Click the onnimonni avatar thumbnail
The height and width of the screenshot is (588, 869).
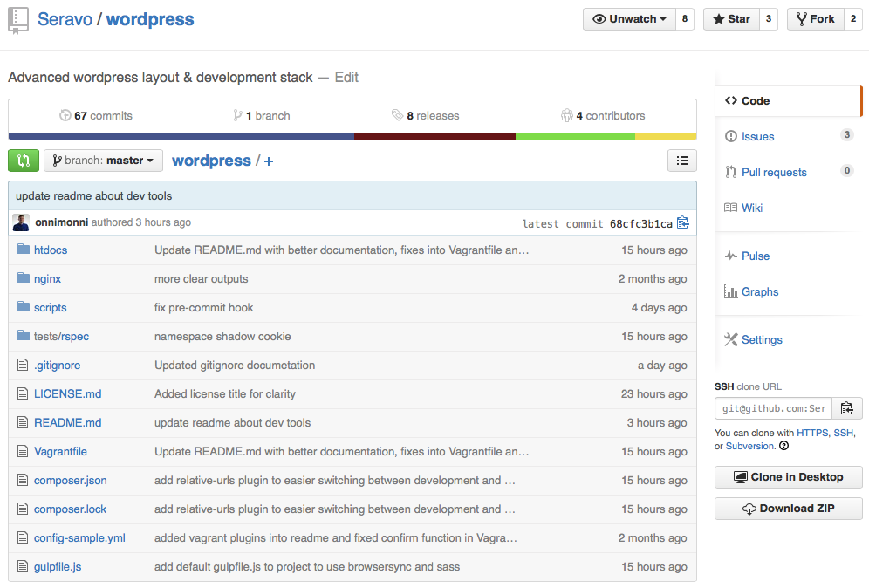21,222
